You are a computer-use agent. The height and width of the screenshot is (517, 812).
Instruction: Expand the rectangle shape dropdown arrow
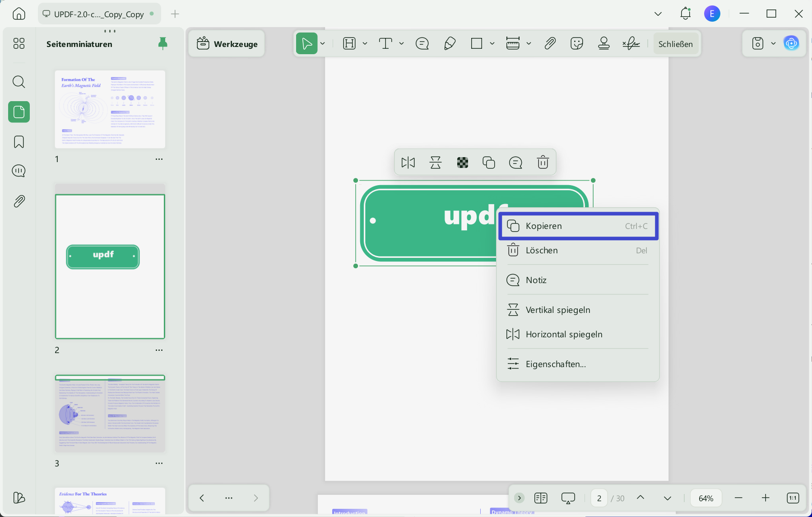tap(492, 44)
